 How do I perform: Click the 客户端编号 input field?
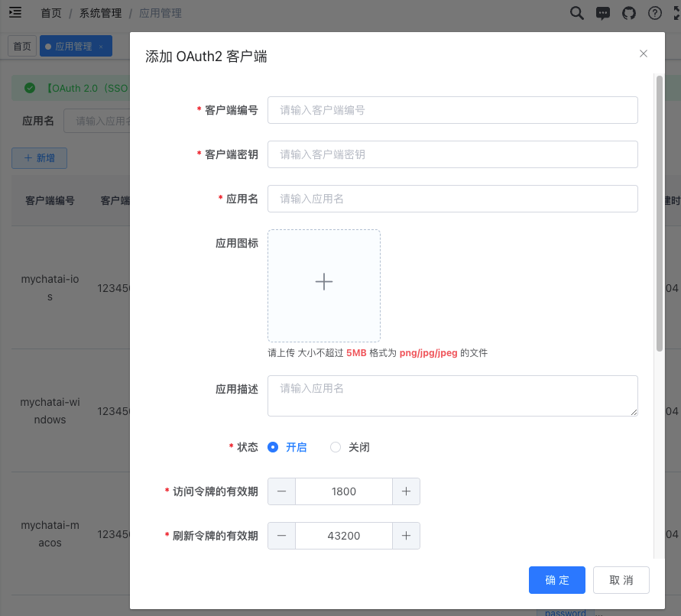(452, 110)
